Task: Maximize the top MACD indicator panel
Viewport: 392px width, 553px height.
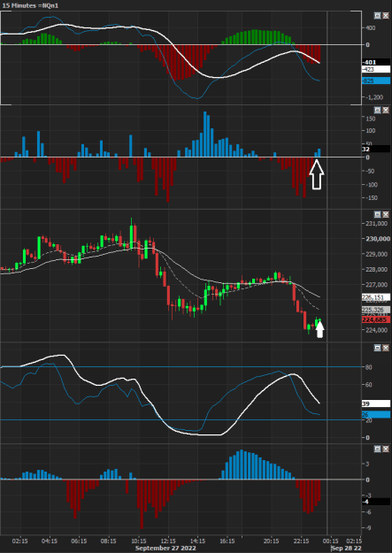Action: coord(378,16)
